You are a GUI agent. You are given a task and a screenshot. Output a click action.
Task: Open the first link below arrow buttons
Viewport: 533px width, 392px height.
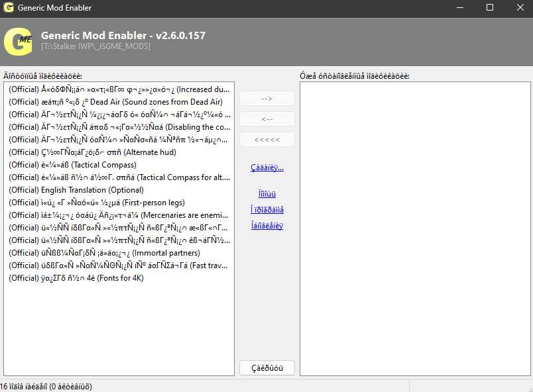[267, 168]
